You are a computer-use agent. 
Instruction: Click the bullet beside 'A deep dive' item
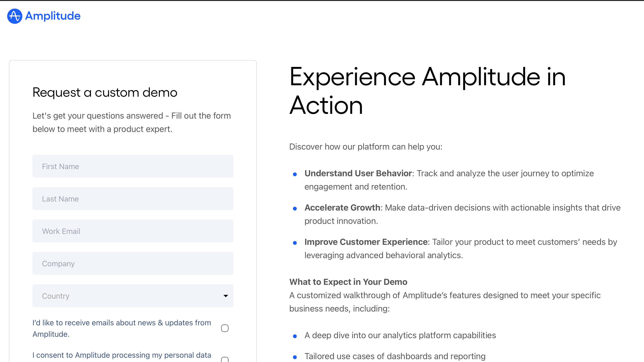click(295, 336)
